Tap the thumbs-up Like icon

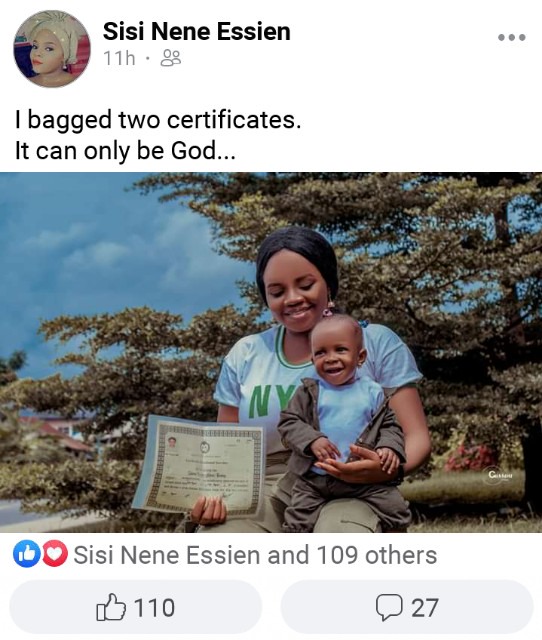coord(111,607)
